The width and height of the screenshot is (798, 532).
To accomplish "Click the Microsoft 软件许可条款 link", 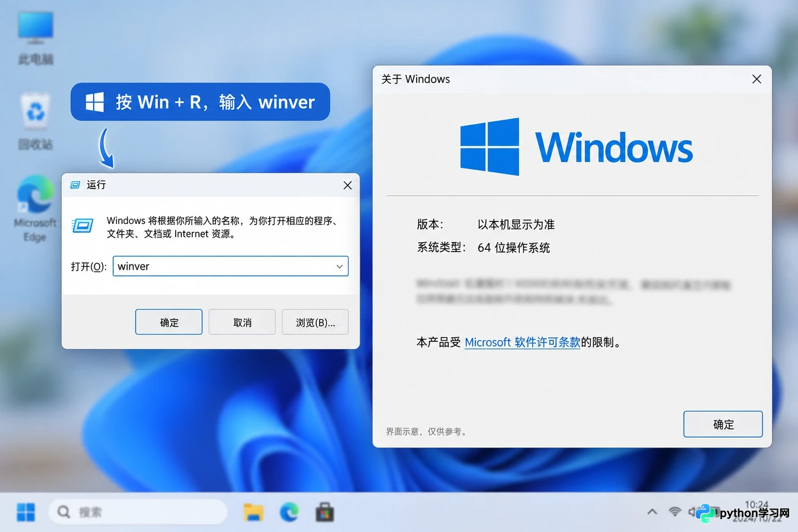I will 522,342.
